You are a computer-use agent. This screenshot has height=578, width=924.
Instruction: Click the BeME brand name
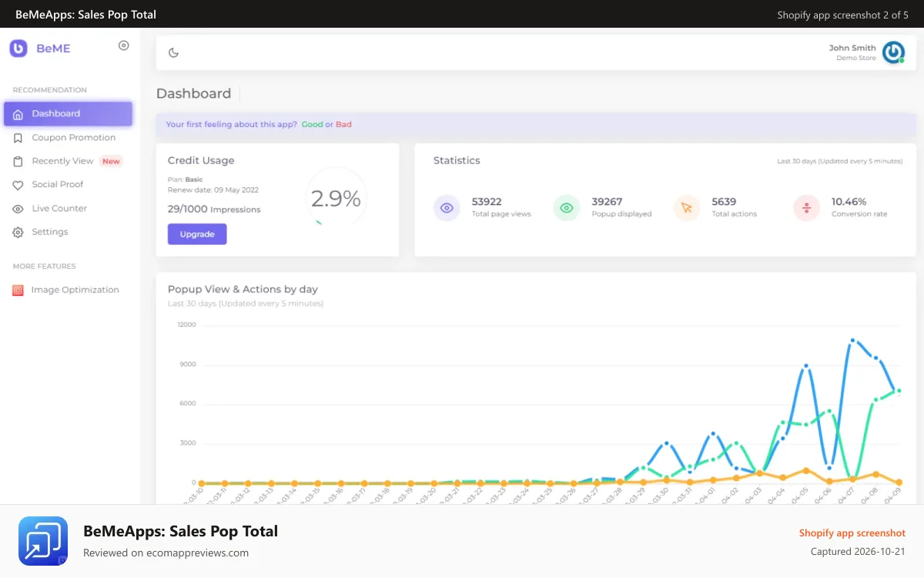53,49
